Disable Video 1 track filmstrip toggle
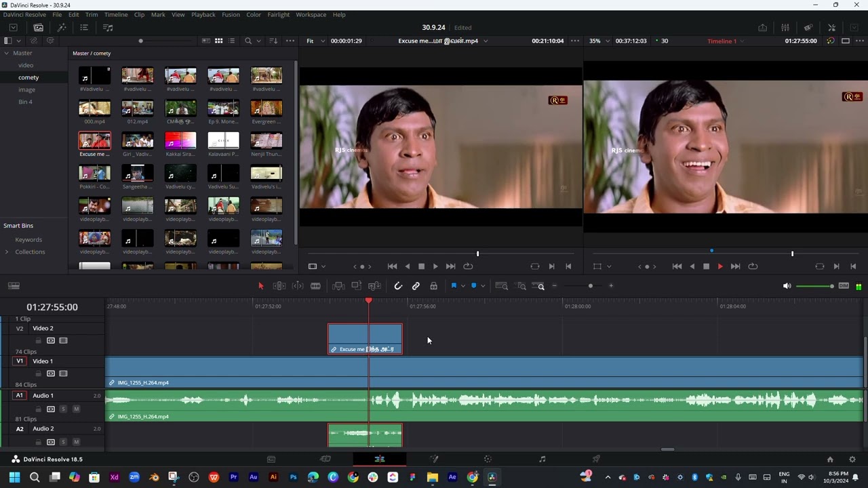The width and height of the screenshot is (868, 488). click(x=63, y=373)
